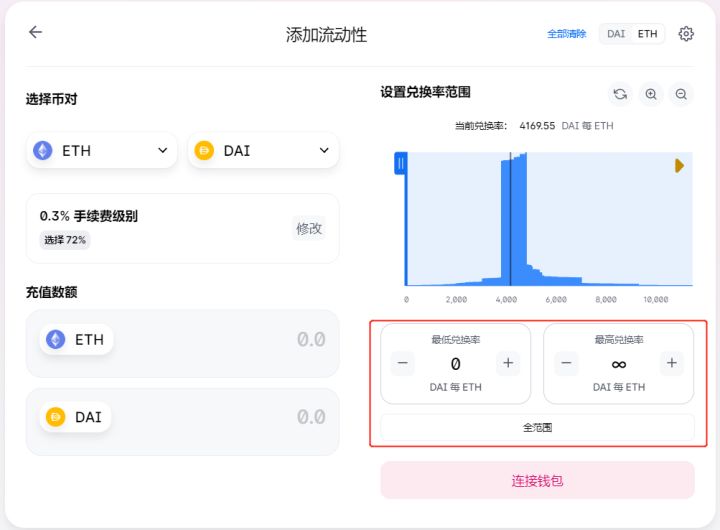Click the left blue range handle
The height and width of the screenshot is (530, 720).
(x=400, y=164)
